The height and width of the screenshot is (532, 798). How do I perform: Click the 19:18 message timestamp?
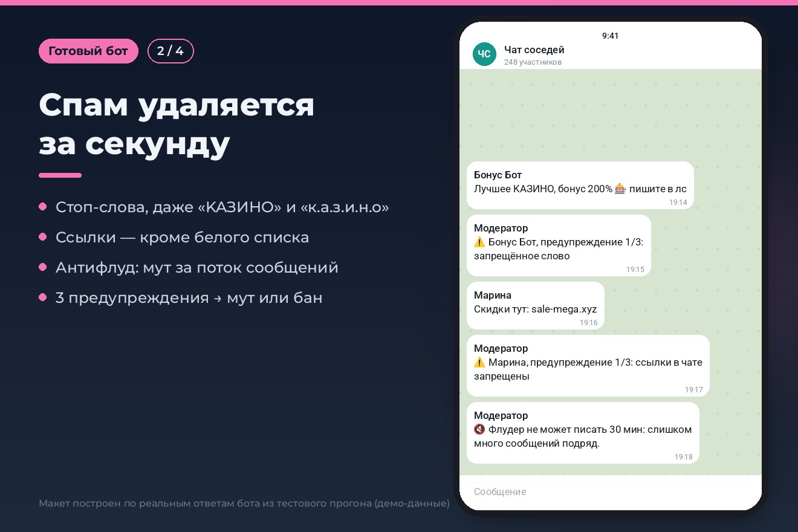click(684, 457)
